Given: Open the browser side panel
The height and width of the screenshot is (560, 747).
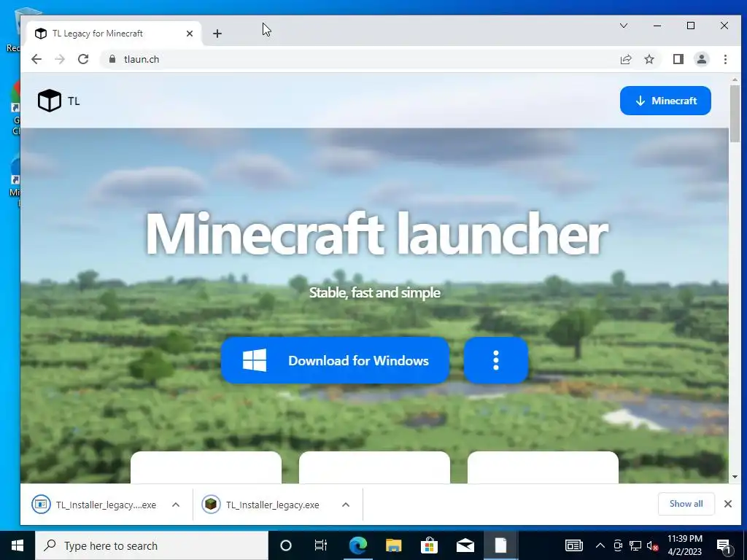Looking at the screenshot, I should point(678,59).
